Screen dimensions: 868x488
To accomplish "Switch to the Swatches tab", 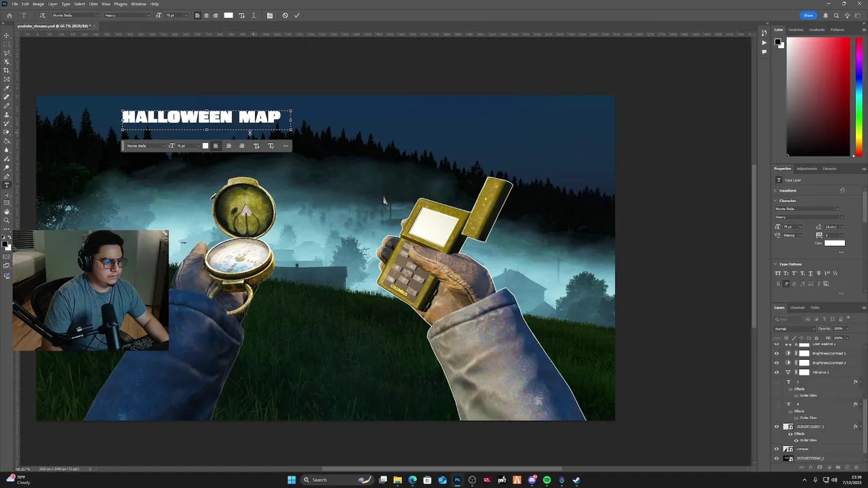I will (795, 29).
